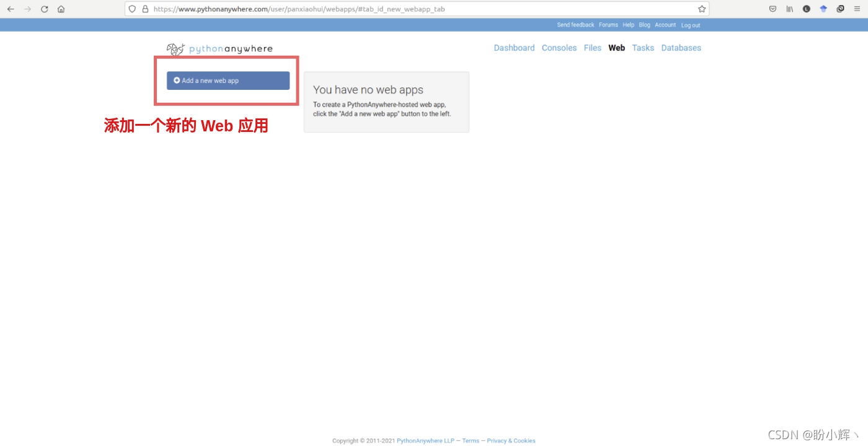Open the Account link
Screen dimensions: 868x446
[x=665, y=25]
